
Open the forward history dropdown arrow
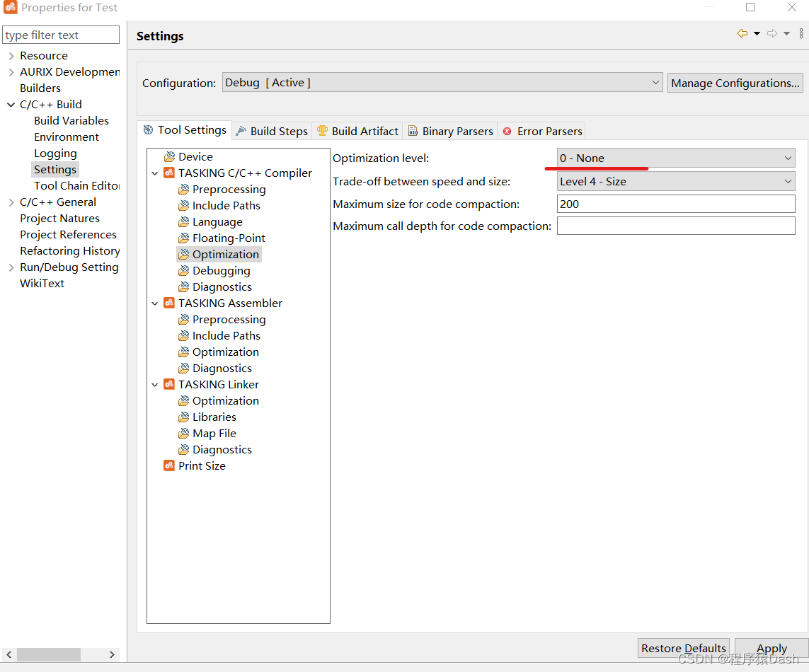(786, 33)
